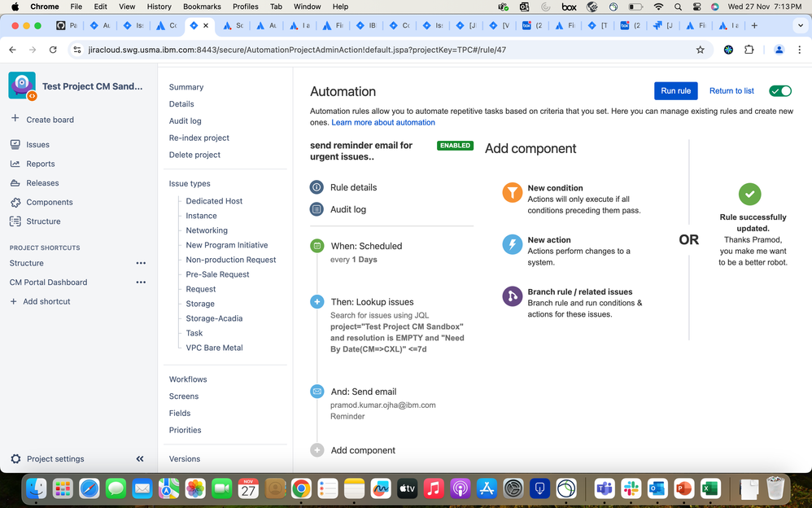The width and height of the screenshot is (812, 508).
Task: Select the Storage-Acadia issue type
Action: point(214,318)
